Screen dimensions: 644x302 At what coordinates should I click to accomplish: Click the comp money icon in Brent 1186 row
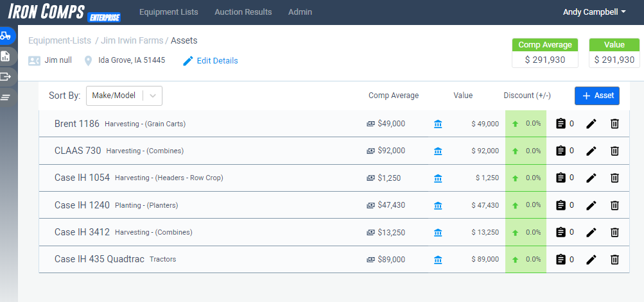point(371,124)
